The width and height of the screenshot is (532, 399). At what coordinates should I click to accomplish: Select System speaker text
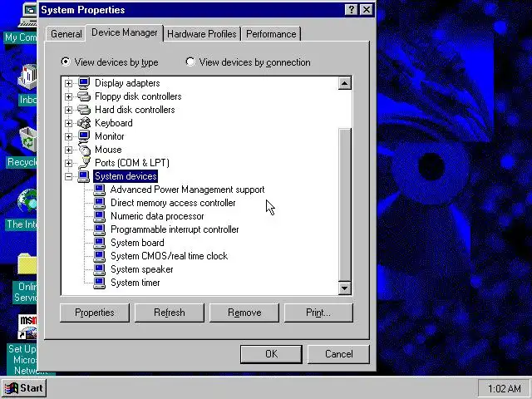(x=142, y=269)
